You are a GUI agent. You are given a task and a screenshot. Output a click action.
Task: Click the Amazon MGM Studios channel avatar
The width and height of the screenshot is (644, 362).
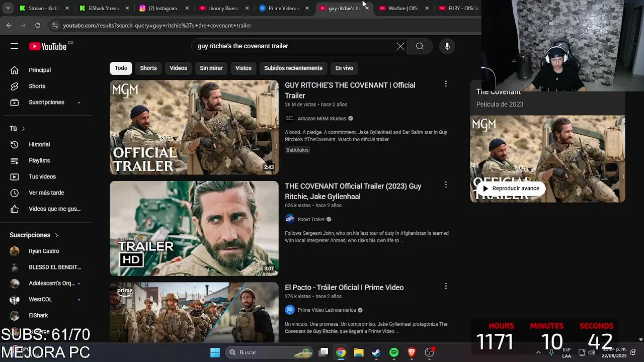289,118
